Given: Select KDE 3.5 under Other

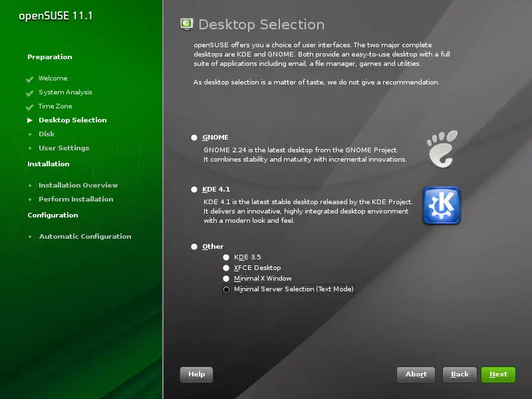Looking at the screenshot, I should [226, 257].
